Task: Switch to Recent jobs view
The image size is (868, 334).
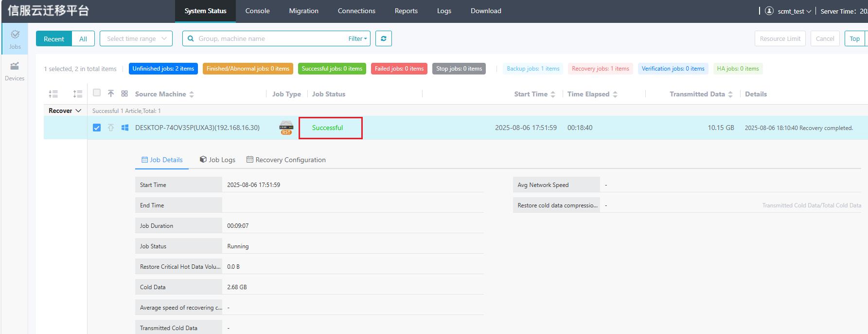Action: (54, 38)
